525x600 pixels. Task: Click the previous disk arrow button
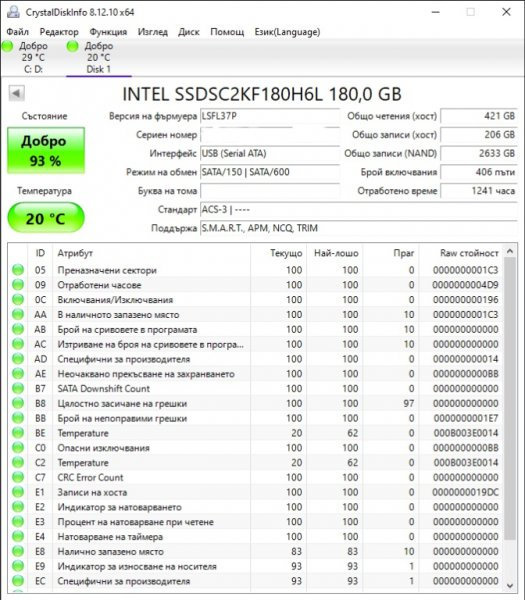[x=16, y=93]
